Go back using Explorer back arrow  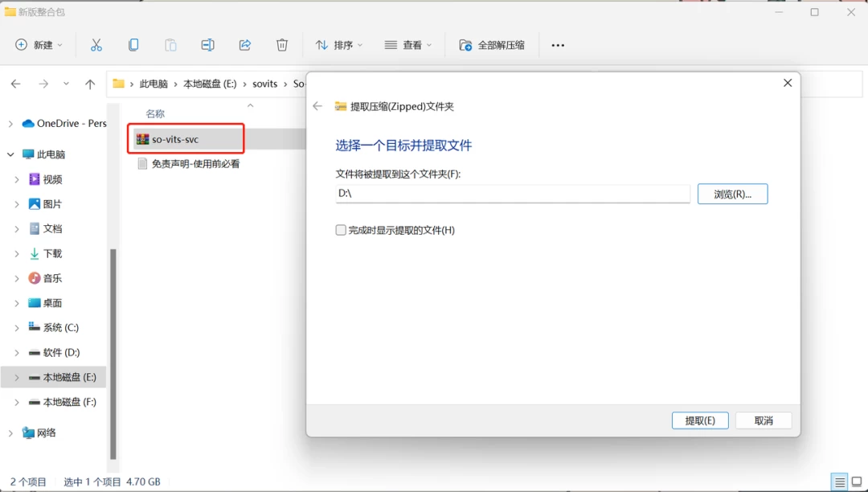pyautogui.click(x=15, y=84)
